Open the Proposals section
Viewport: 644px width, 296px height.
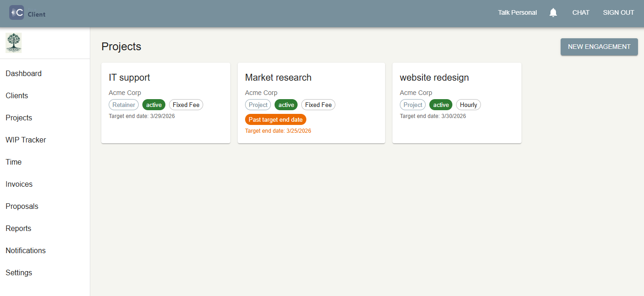click(22, 206)
